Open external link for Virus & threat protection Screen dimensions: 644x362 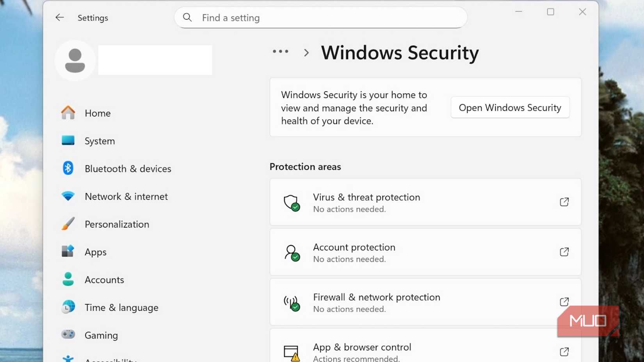(564, 202)
